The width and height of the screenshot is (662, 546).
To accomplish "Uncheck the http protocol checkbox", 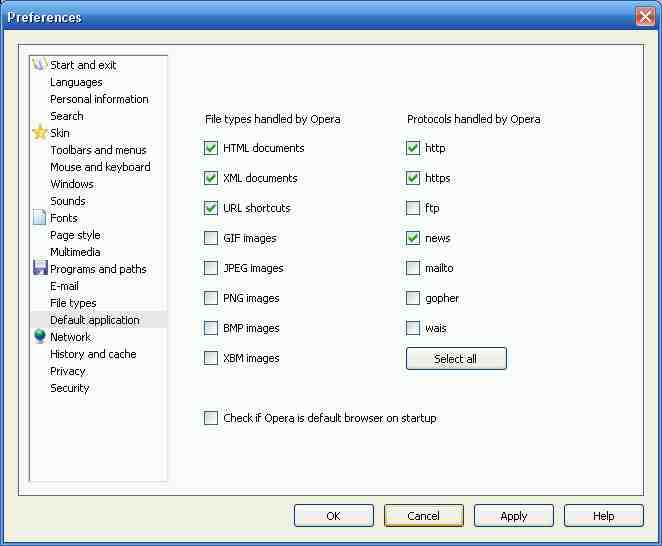I will [x=412, y=148].
